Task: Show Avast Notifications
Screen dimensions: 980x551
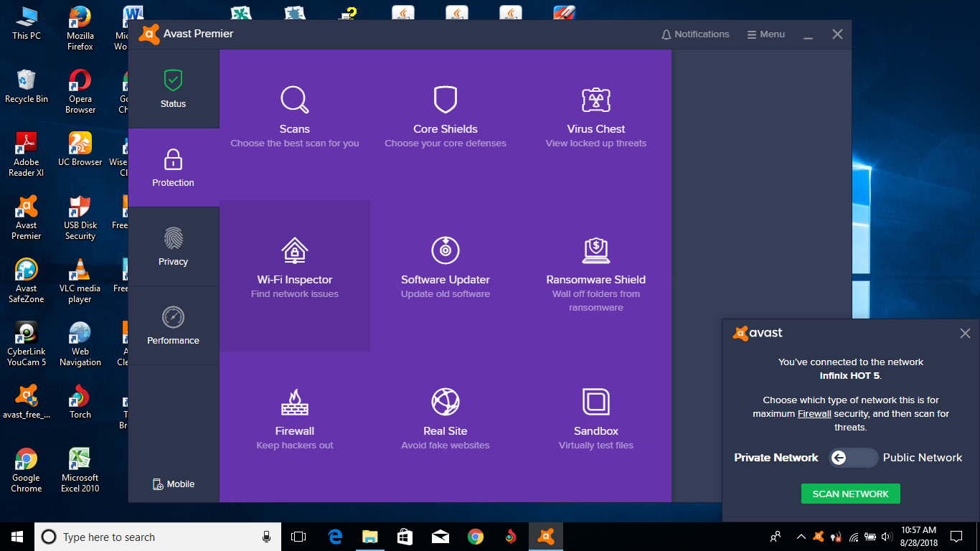Action: (x=695, y=34)
